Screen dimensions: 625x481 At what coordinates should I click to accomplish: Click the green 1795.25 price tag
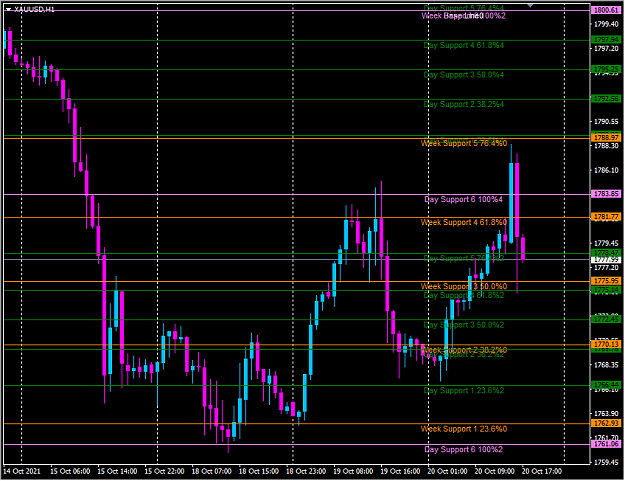pos(606,69)
